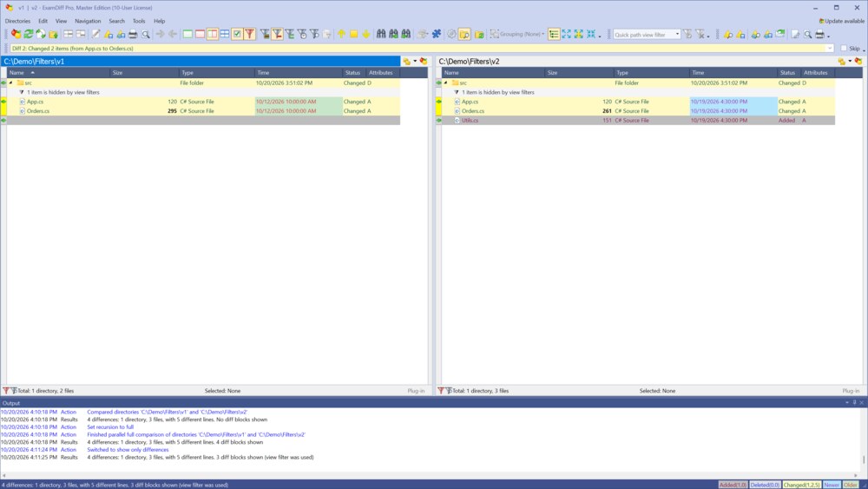Click funnel icon right of Quick path filter
868x489 pixels.
pyautogui.click(x=687, y=35)
